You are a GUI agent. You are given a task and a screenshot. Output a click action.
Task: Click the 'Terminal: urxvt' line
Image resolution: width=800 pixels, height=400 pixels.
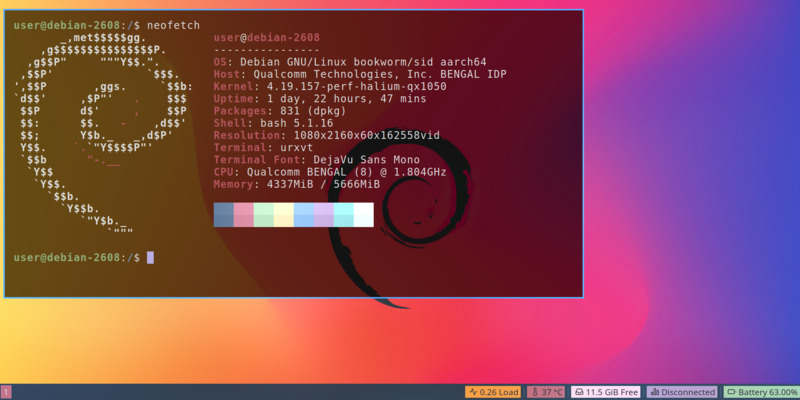click(x=263, y=148)
